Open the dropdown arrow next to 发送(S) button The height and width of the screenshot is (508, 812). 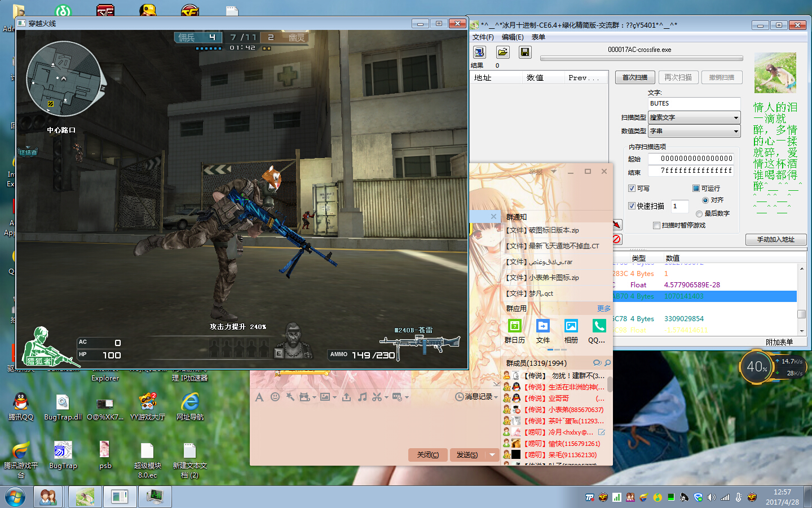tap(492, 455)
